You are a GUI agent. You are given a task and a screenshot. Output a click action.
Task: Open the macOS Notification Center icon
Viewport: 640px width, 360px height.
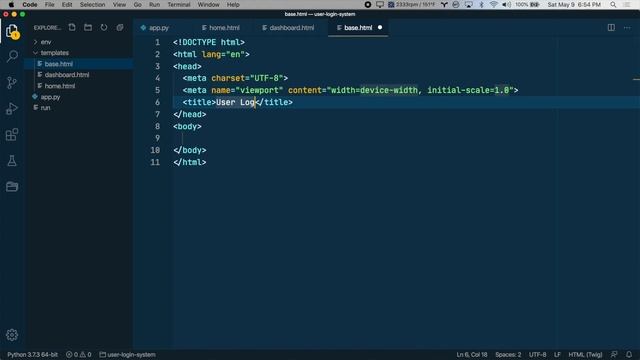point(627,4)
